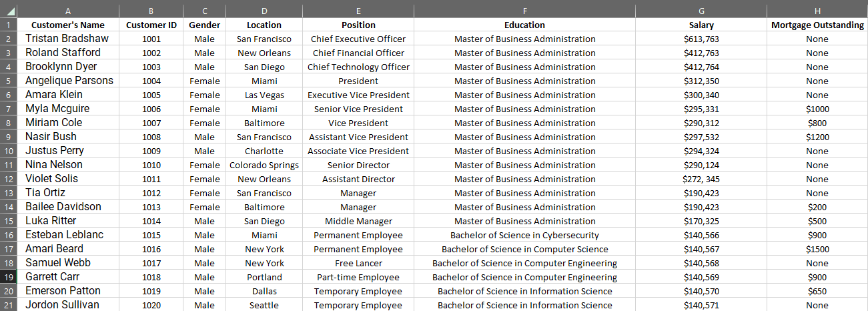
Task: Click the $1500 mortgage outstanding cell
Action: coord(817,249)
